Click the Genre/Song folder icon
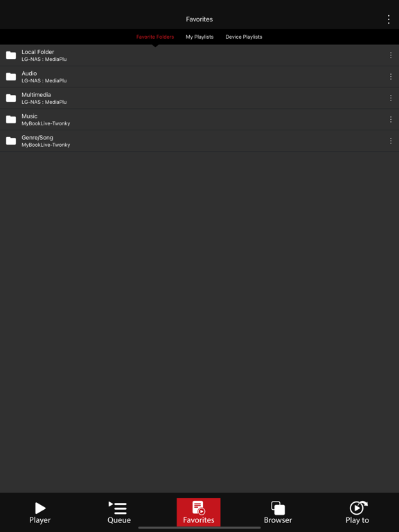This screenshot has width=399, height=532. coord(11,141)
